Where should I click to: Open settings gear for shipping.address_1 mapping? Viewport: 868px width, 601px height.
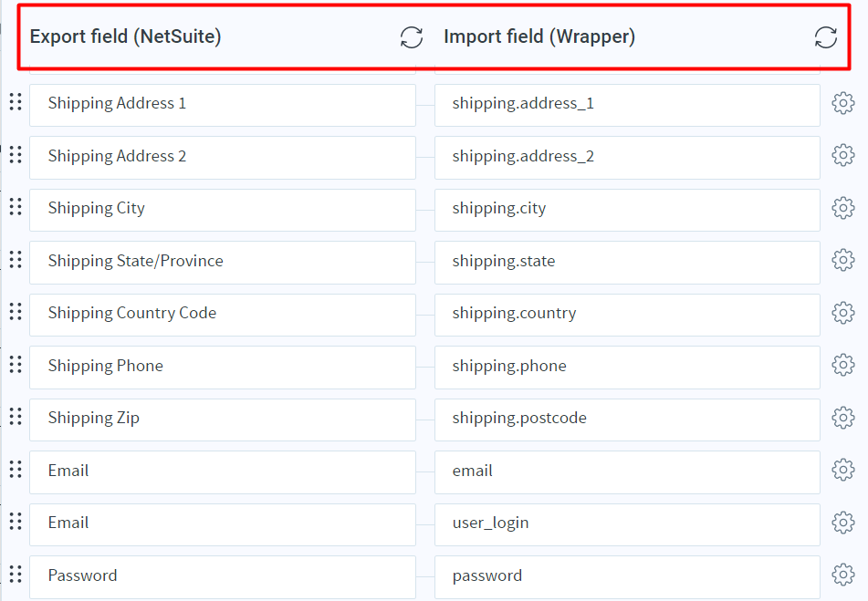pos(843,103)
